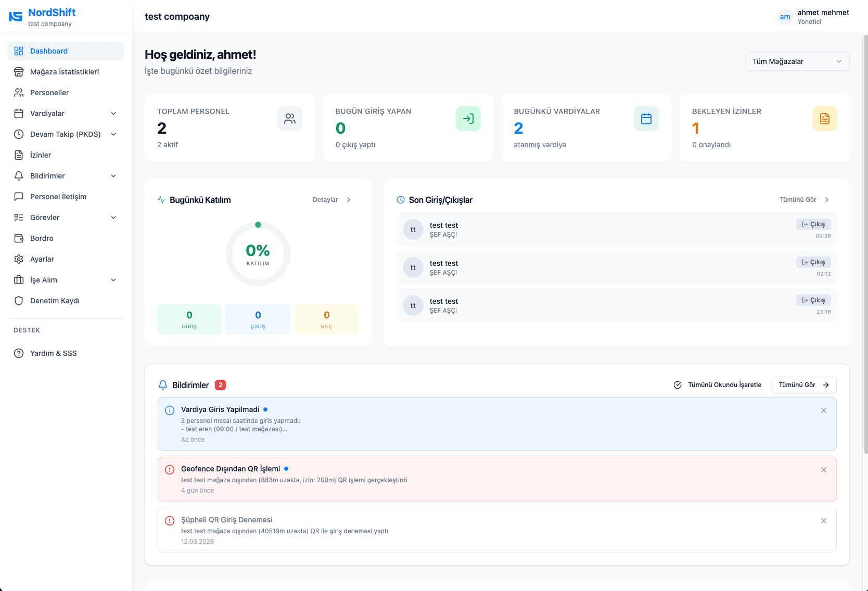Open the Tüm Mağazalar dropdown
Screen dimensions: 868x591
[797, 61]
